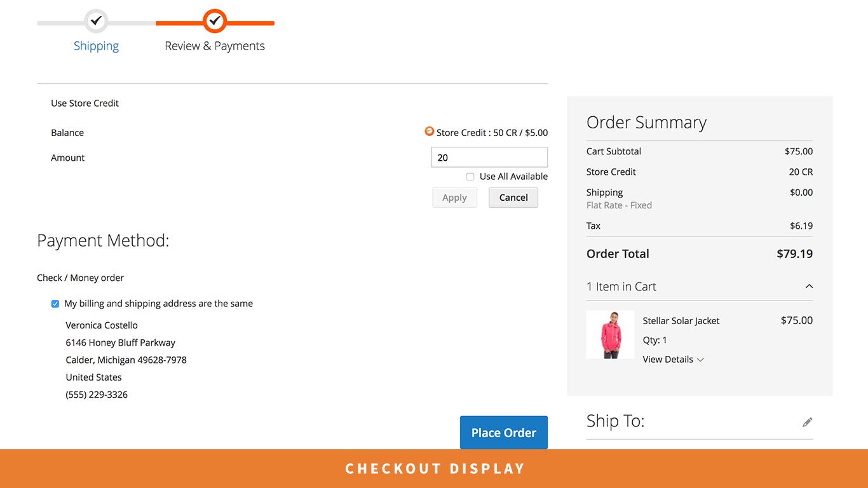Open the Stellar Solar Jacket product thumbnail
The width and height of the screenshot is (868, 488).
610,335
